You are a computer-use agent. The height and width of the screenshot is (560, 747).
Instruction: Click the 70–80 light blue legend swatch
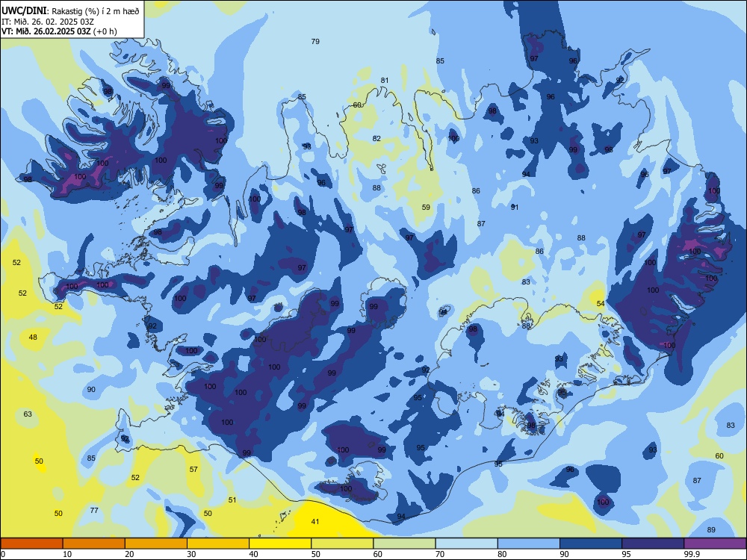coord(466,544)
